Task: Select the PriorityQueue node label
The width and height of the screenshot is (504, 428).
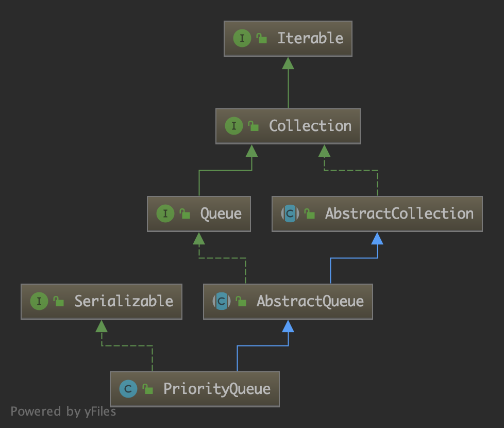Action: (216, 389)
